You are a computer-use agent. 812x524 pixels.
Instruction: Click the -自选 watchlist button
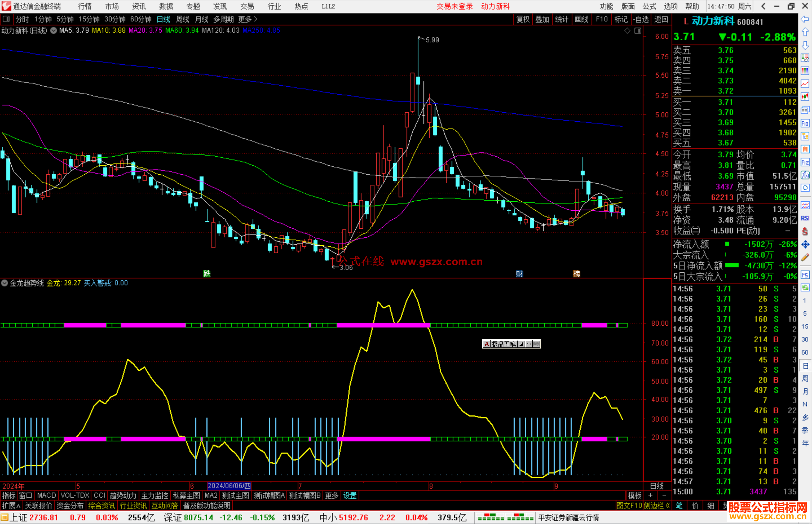coord(641,19)
